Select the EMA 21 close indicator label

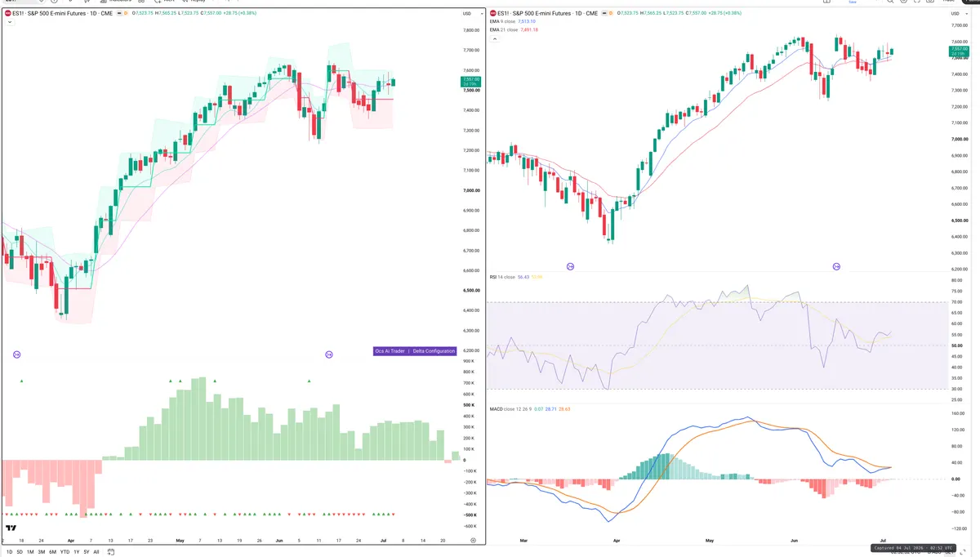click(503, 29)
